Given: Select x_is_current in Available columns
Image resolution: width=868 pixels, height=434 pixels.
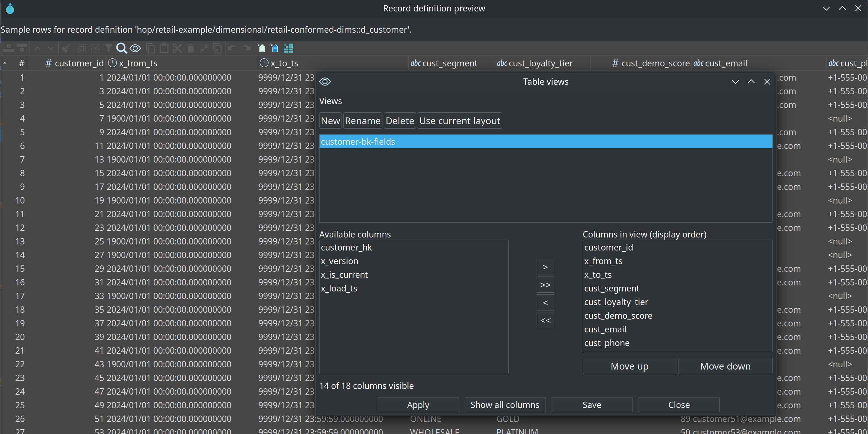Looking at the screenshot, I should point(414,275).
